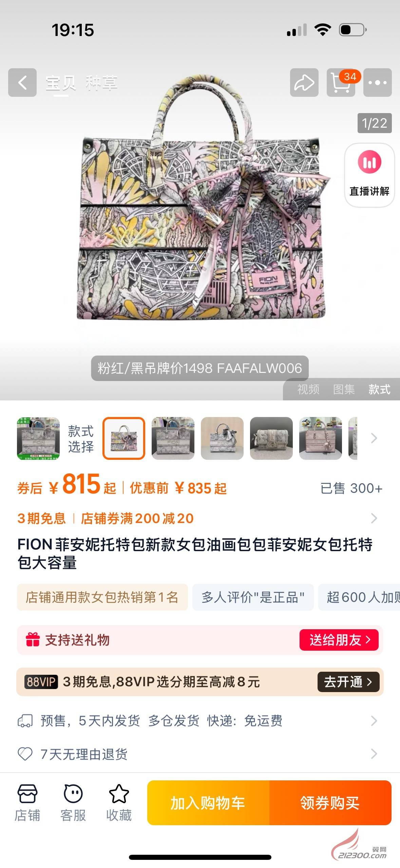Open the share arrow icon
The width and height of the screenshot is (400, 868).
pos(304,83)
